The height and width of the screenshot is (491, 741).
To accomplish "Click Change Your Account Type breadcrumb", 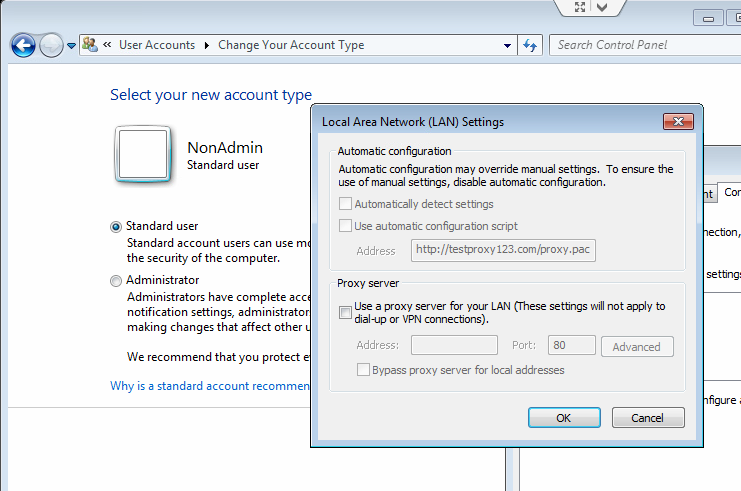I will [291, 45].
